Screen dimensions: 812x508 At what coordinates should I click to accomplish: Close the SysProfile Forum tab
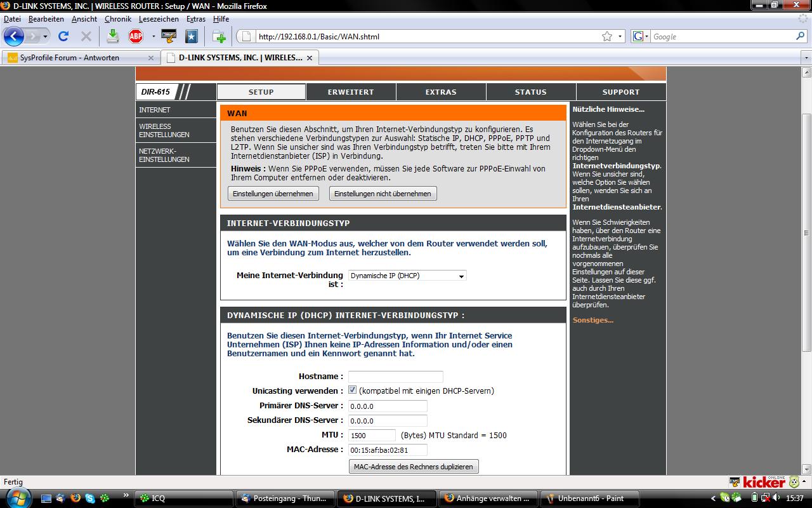click(151, 58)
